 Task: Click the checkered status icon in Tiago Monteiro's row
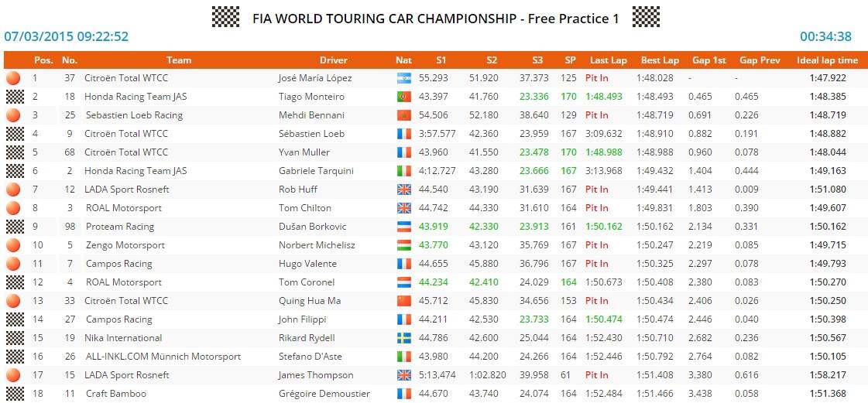click(x=15, y=97)
